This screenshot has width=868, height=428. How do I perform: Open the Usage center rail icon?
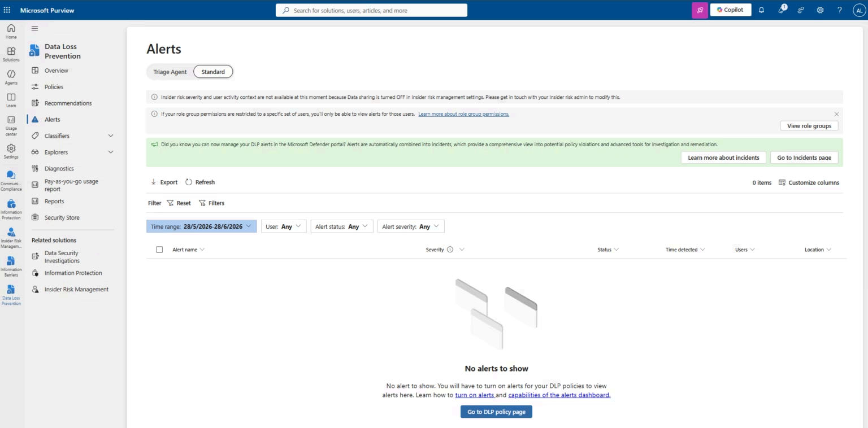pyautogui.click(x=11, y=125)
